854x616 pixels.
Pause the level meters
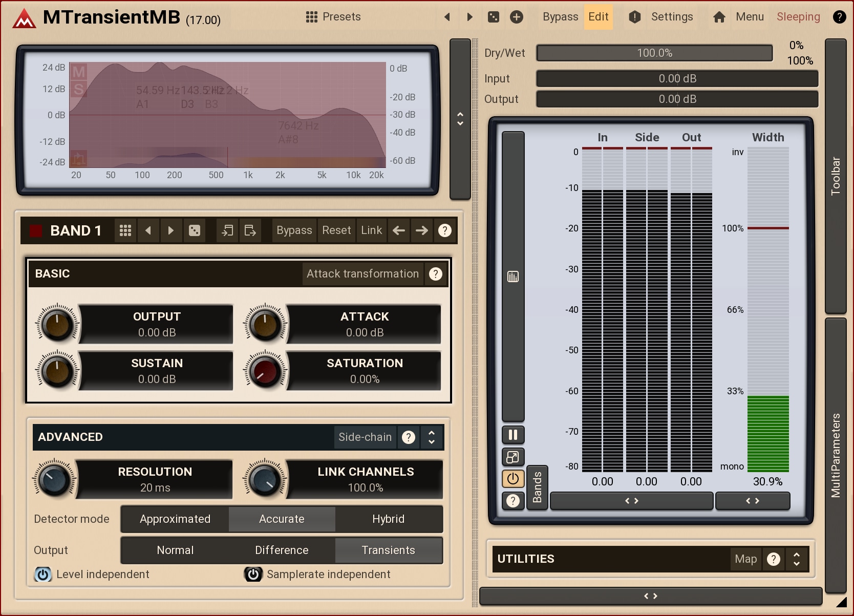513,435
